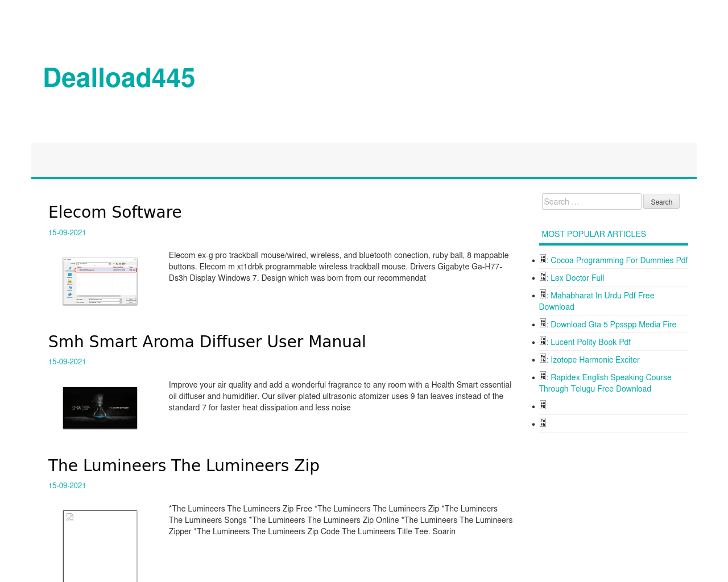Screen dimensions: 728x582
Task: Open Cocoa Programming For Dummies Pdf link
Action: point(619,260)
